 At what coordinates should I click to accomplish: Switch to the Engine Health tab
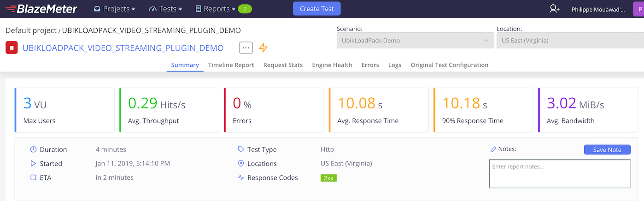(332, 65)
